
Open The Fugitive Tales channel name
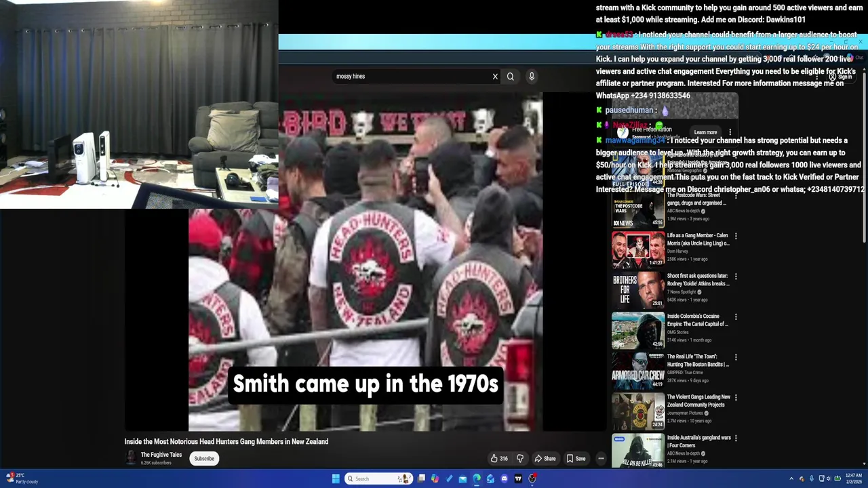pyautogui.click(x=161, y=455)
